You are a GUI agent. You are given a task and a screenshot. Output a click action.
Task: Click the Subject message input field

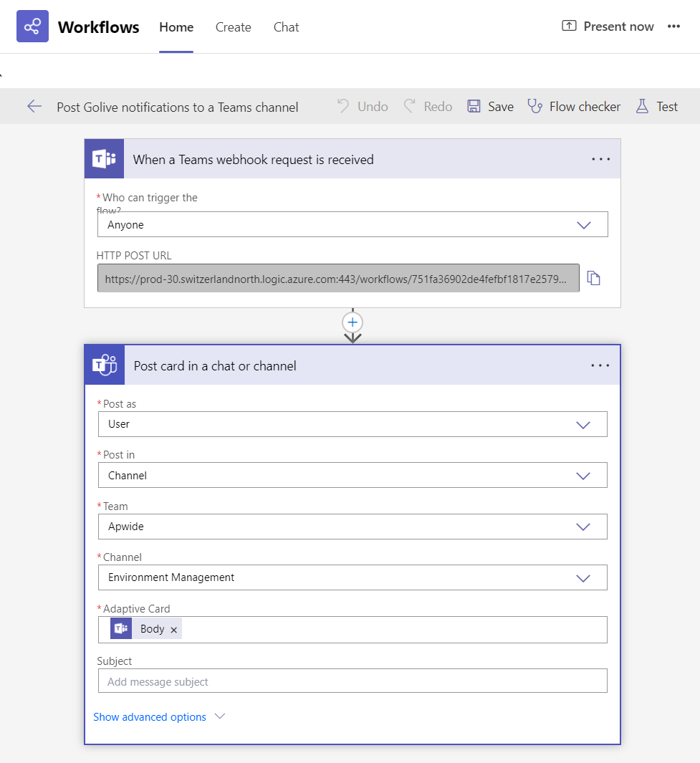(x=353, y=681)
